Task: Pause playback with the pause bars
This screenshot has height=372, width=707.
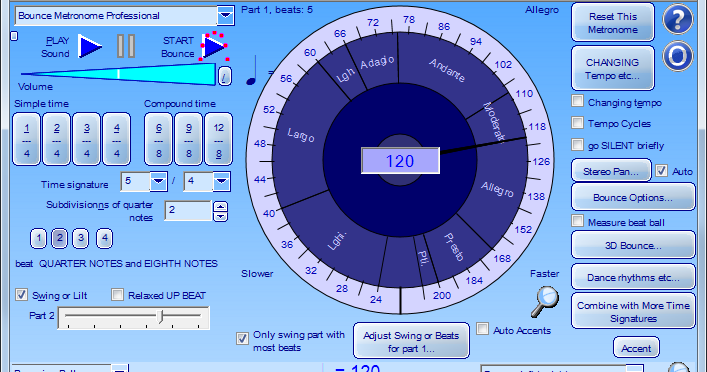Action: click(126, 46)
